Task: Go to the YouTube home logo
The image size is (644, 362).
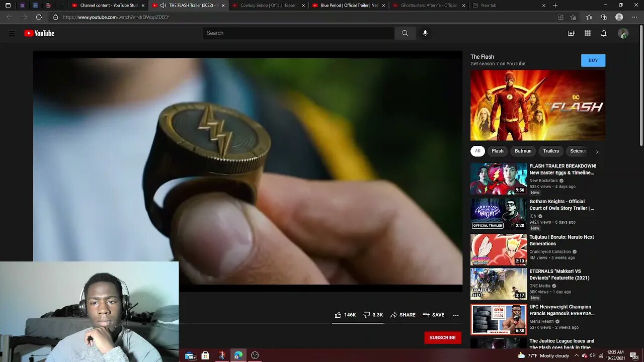Action: click(x=39, y=33)
